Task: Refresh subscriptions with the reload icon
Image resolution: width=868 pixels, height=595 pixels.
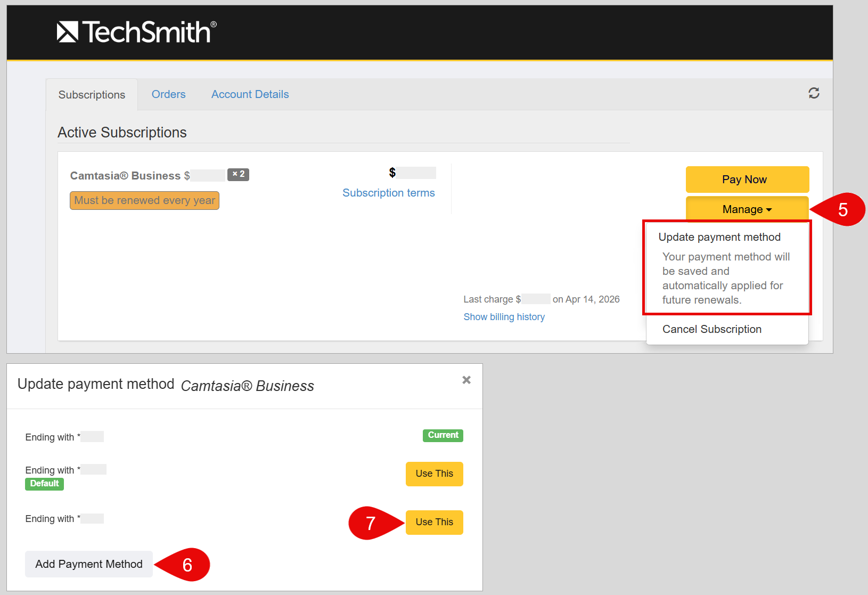Action: point(814,93)
